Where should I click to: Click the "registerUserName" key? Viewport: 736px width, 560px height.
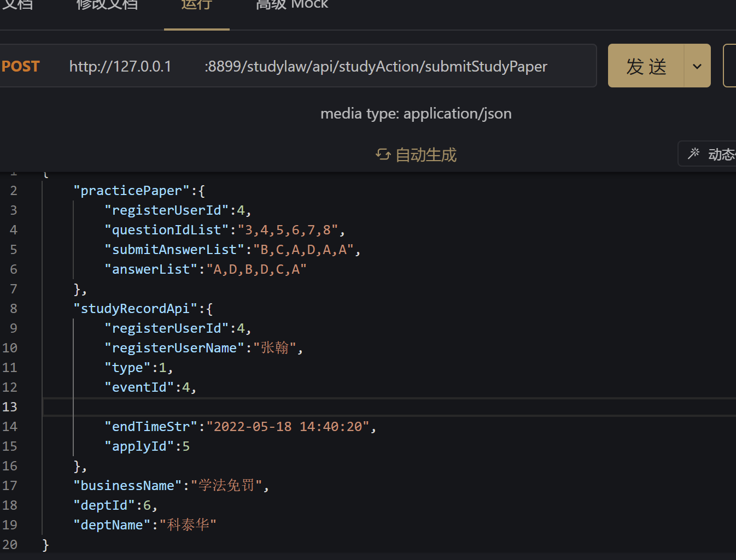coord(174,348)
